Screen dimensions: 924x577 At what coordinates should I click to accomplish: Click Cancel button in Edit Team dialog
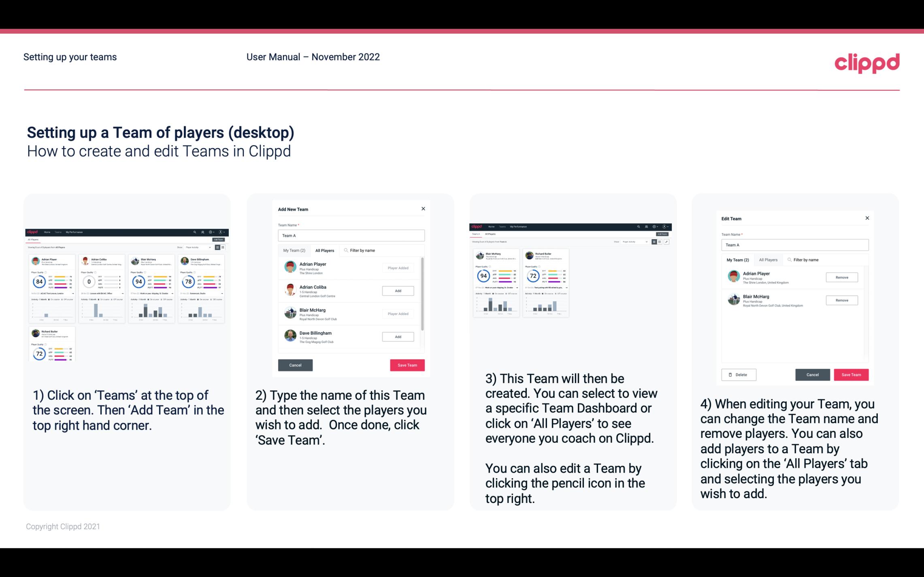click(813, 374)
